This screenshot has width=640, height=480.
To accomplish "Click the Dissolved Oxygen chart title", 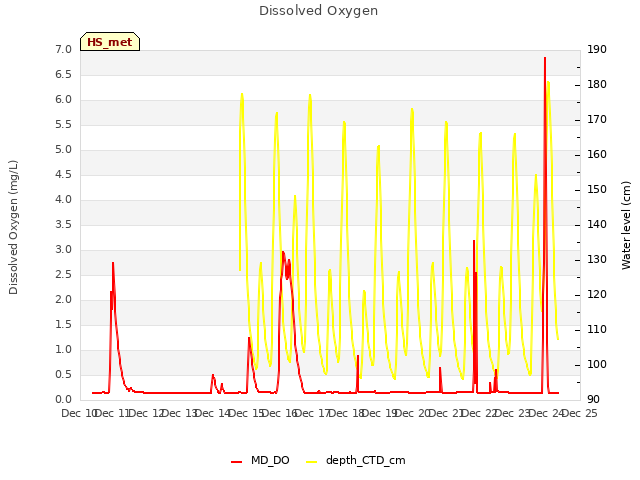I will pos(318,11).
